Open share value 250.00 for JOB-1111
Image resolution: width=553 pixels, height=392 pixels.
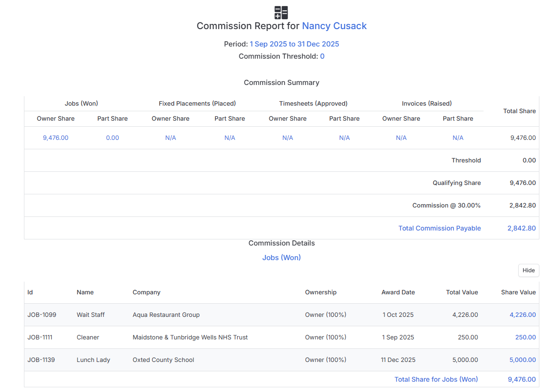(525, 338)
